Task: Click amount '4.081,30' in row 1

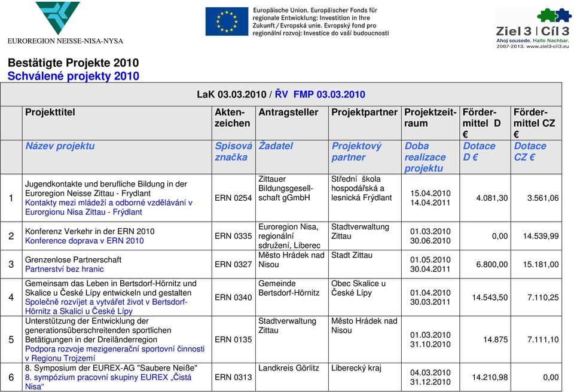Action: pos(491,198)
